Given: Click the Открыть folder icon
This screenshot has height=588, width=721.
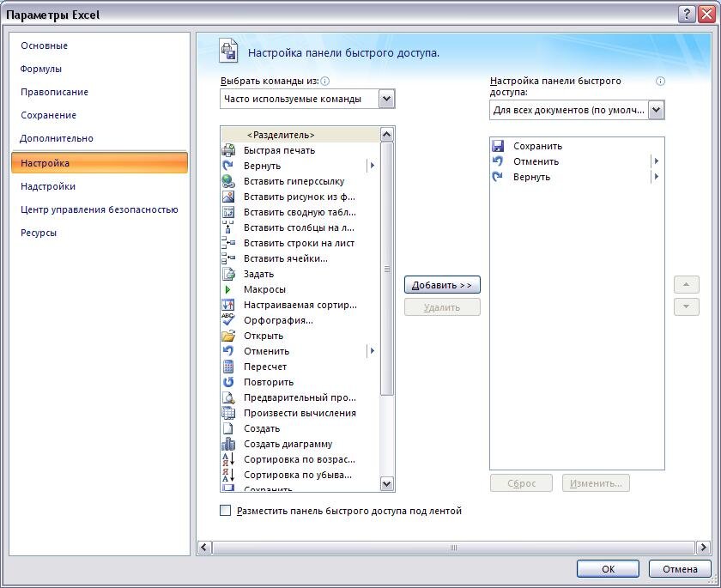Looking at the screenshot, I should pos(228,336).
